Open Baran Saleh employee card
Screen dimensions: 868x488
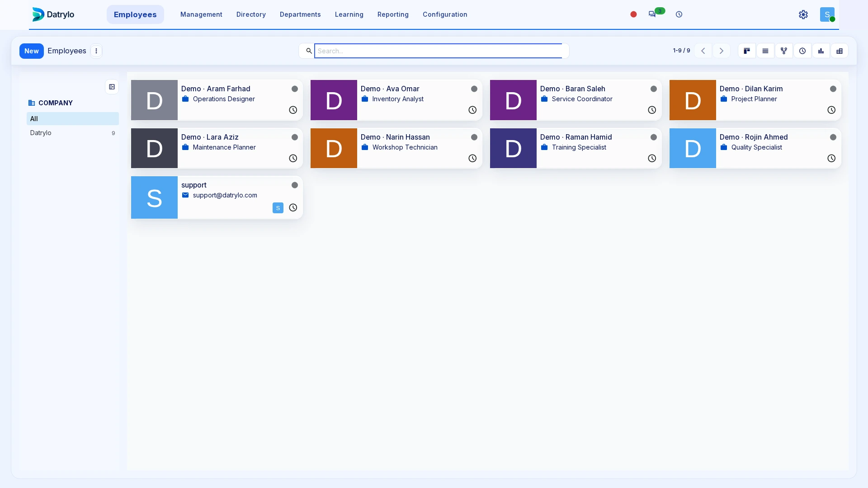tap(576, 100)
